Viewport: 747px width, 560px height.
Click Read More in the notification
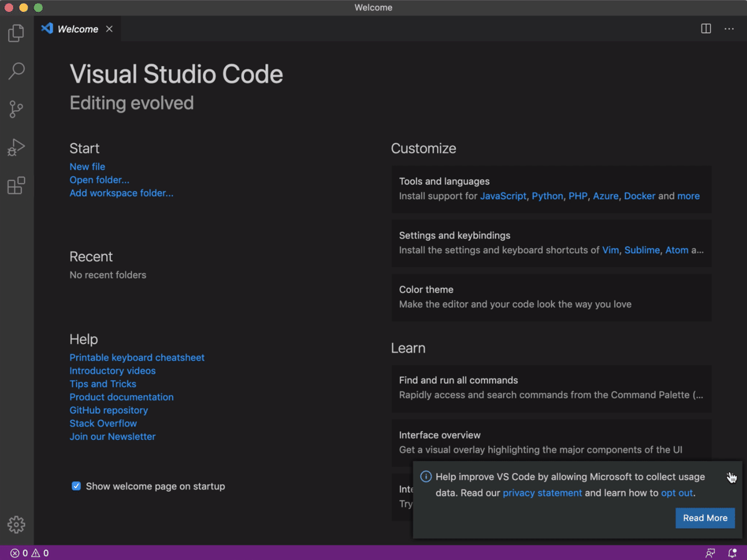pyautogui.click(x=705, y=518)
